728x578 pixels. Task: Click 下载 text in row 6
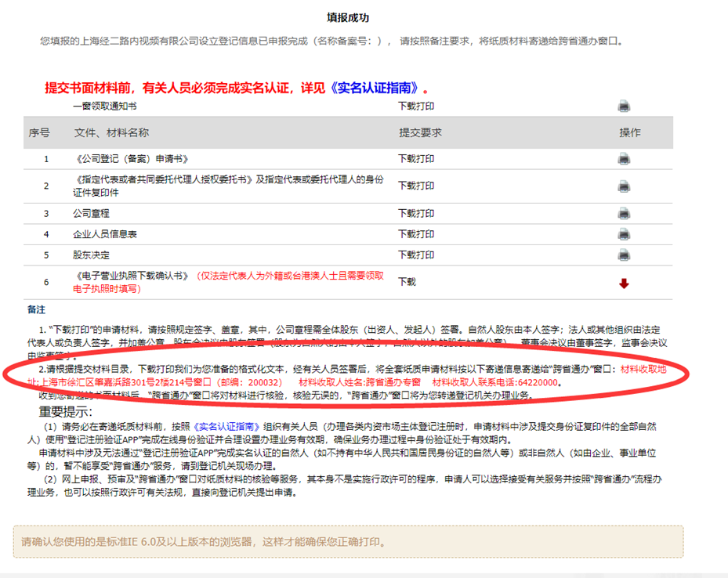tap(407, 282)
